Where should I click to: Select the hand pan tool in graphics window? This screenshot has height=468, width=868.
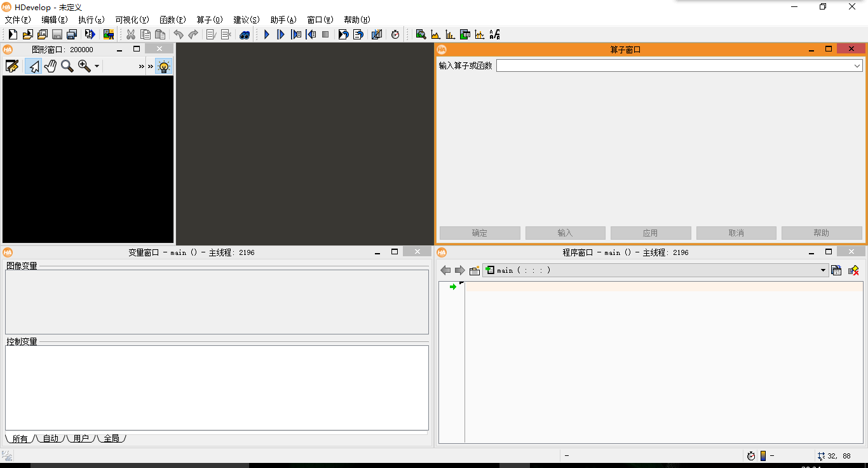click(50, 66)
